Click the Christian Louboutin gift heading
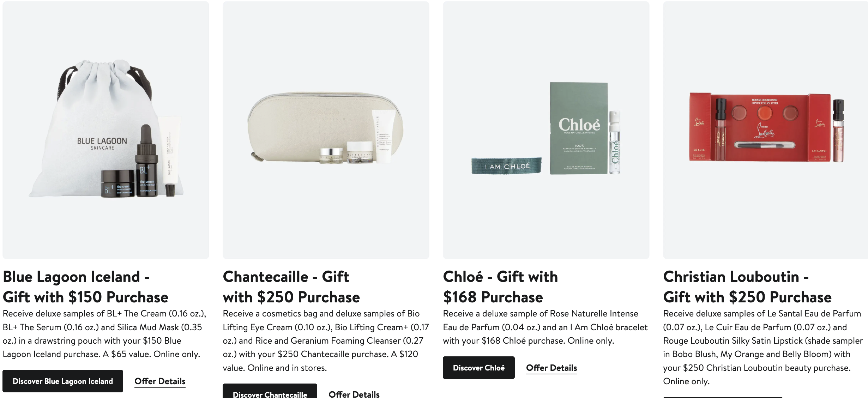Viewport: 868px width, 398px height. tap(747, 287)
